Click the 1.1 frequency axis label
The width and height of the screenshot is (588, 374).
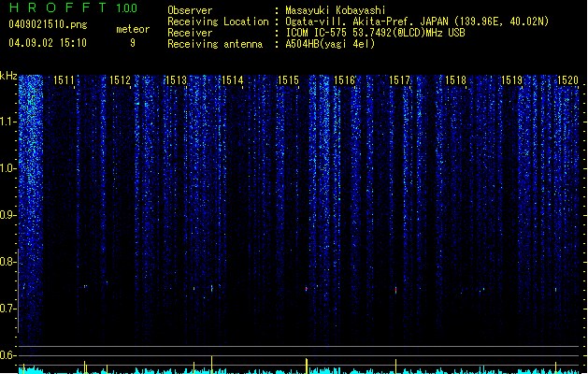(x=8, y=122)
